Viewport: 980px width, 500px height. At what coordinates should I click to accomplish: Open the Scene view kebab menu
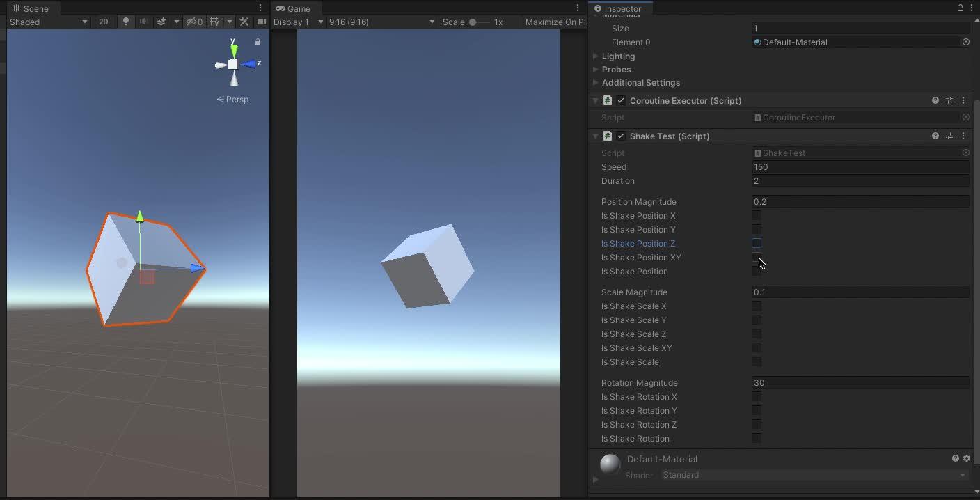[260, 7]
